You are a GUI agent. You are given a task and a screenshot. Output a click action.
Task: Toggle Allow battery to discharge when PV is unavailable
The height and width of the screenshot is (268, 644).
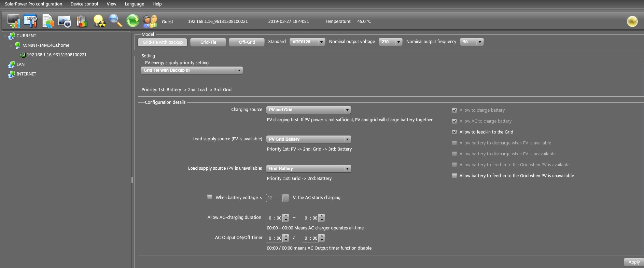(x=454, y=154)
